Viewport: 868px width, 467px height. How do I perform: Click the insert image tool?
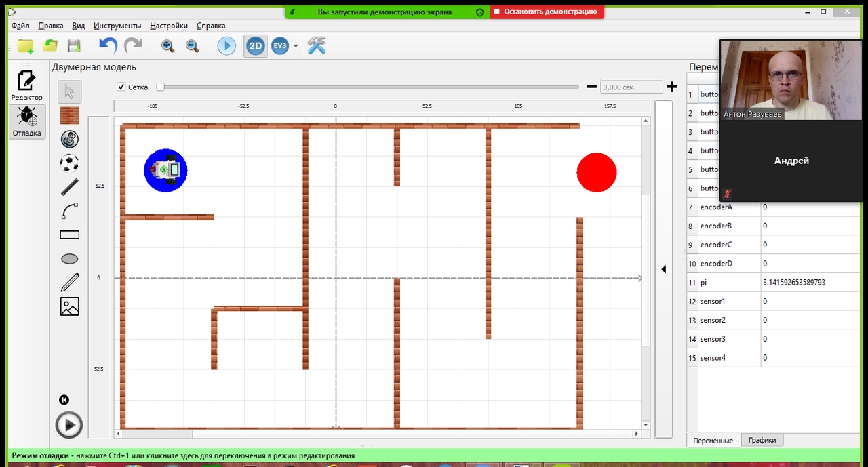pyautogui.click(x=70, y=306)
